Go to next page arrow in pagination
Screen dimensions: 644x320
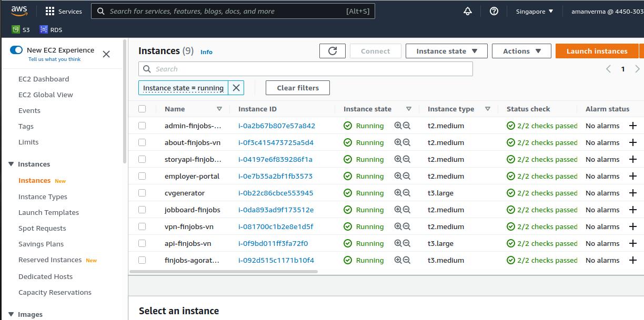pyautogui.click(x=637, y=69)
